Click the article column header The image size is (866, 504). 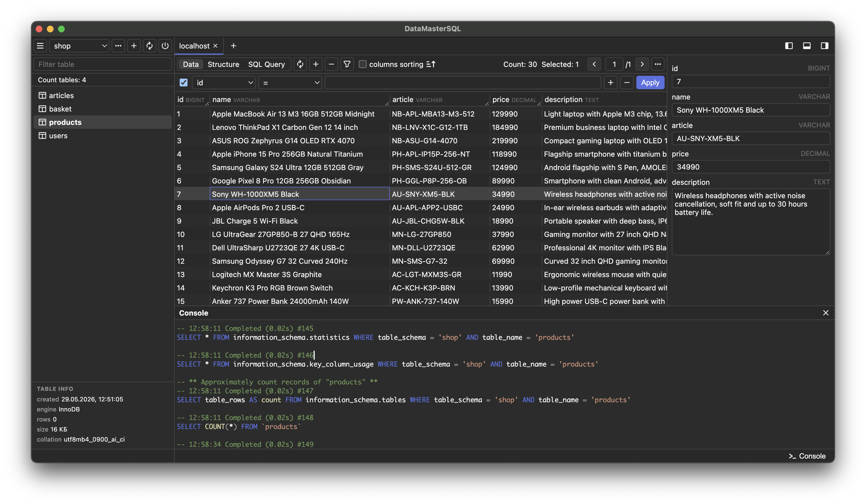coord(439,100)
